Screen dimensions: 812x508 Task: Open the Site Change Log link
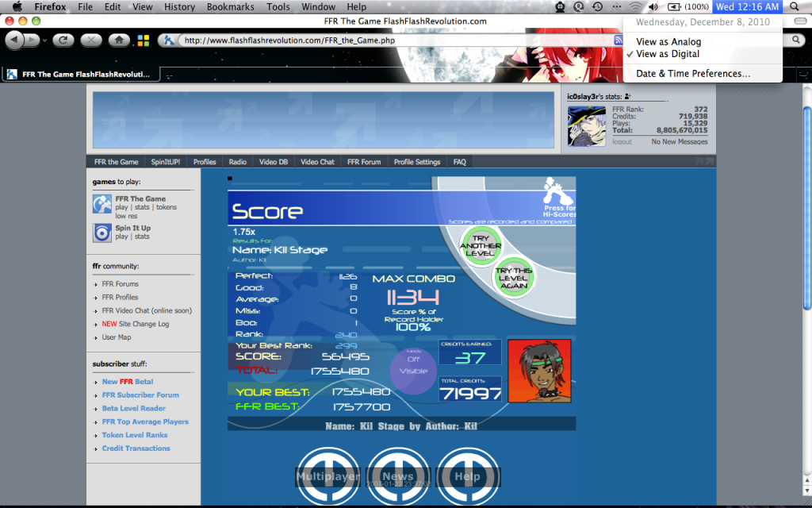pos(143,324)
